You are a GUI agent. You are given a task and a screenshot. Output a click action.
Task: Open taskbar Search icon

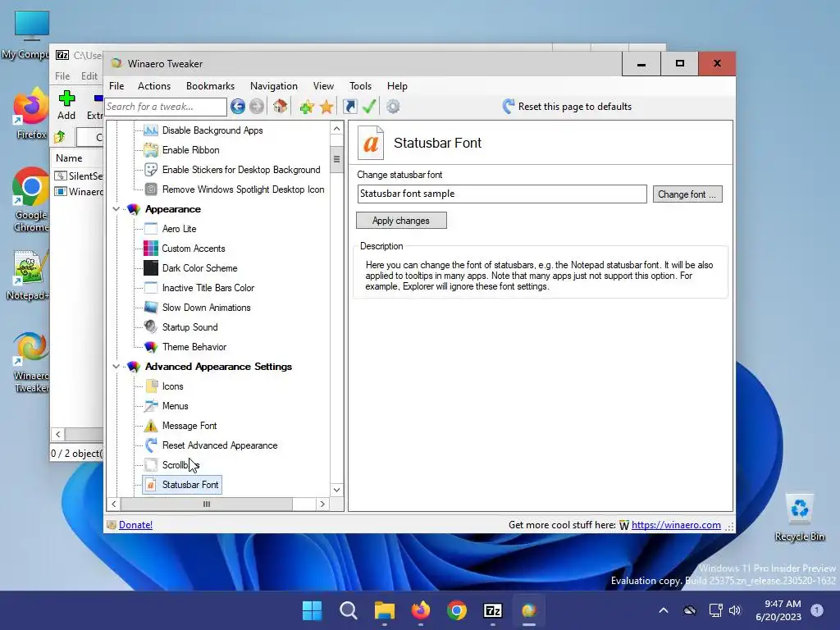[348, 610]
